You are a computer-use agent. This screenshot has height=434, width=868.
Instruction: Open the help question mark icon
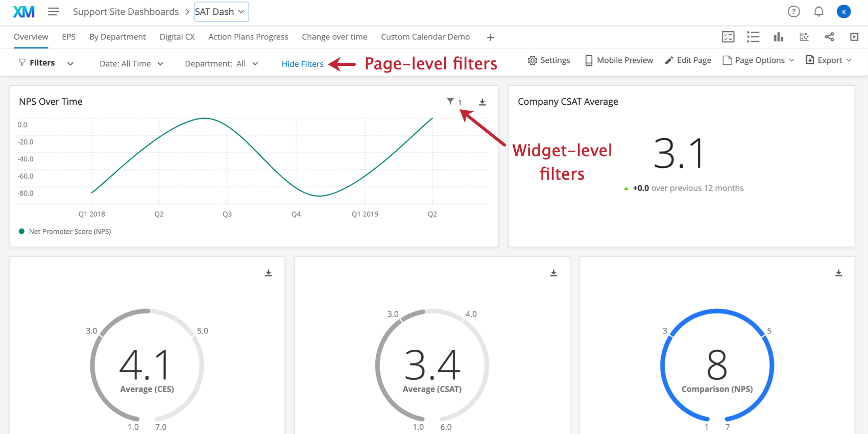click(x=793, y=11)
